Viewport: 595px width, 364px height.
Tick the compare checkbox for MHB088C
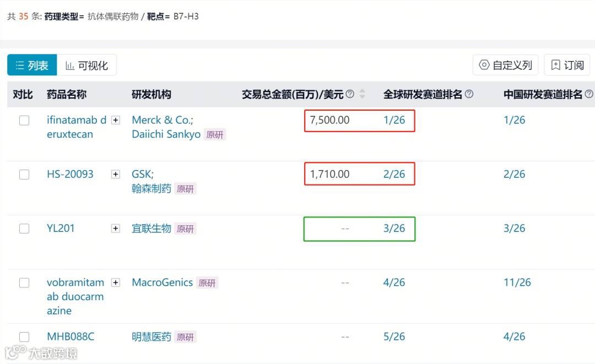(24, 336)
